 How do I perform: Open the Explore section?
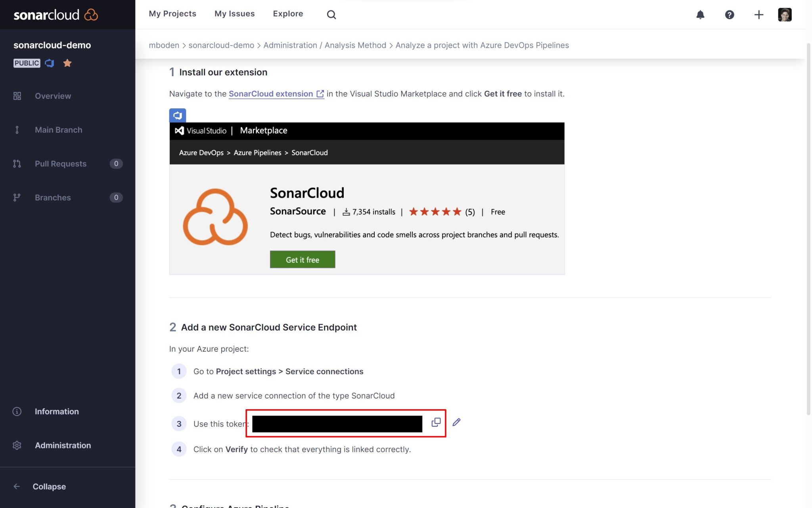[x=288, y=13]
